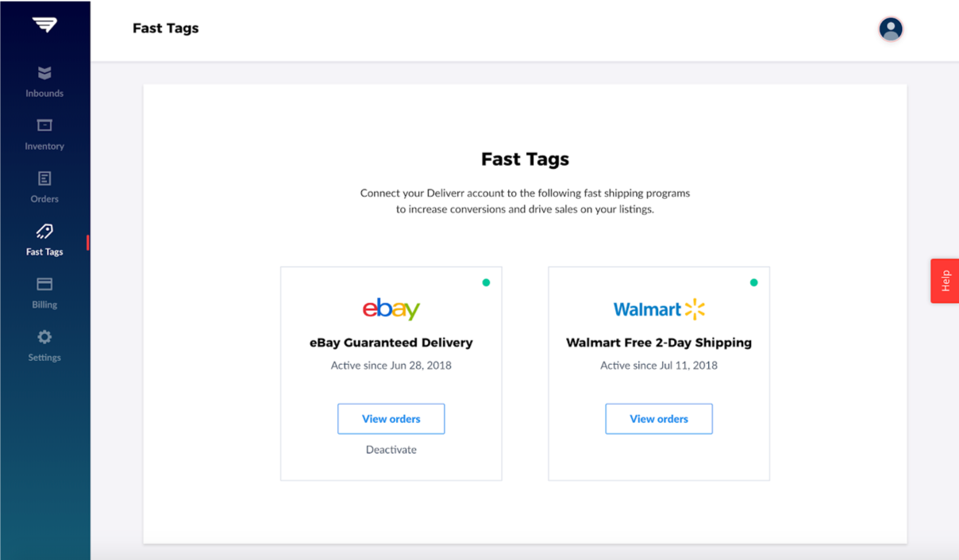
Task: Click the eBay logo
Action: pos(391,309)
